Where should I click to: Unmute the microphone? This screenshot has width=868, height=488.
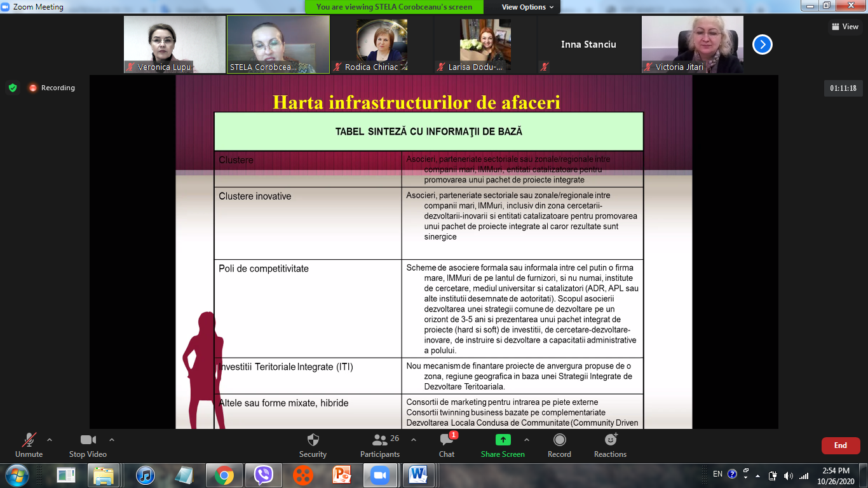tap(29, 440)
